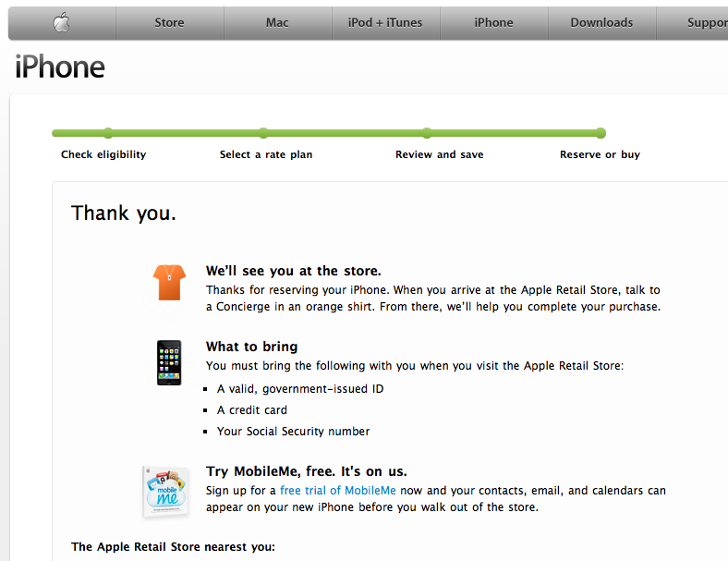Open the Support navigation tab

pos(692,23)
